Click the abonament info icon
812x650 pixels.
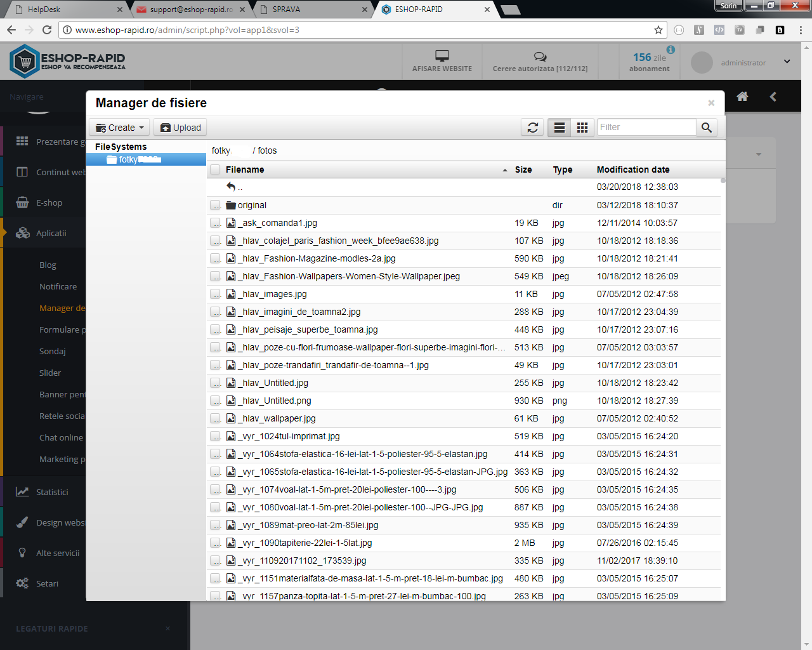(671, 50)
